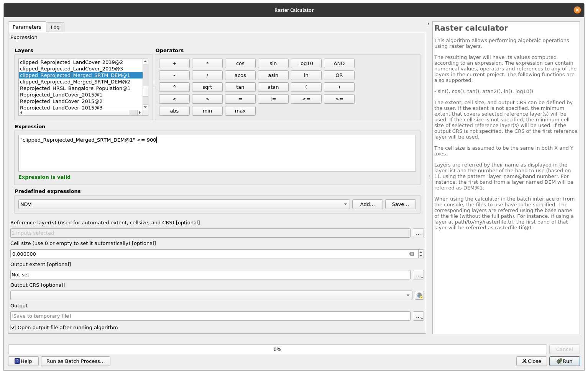
Task: Click the Close button
Action: tap(531, 361)
